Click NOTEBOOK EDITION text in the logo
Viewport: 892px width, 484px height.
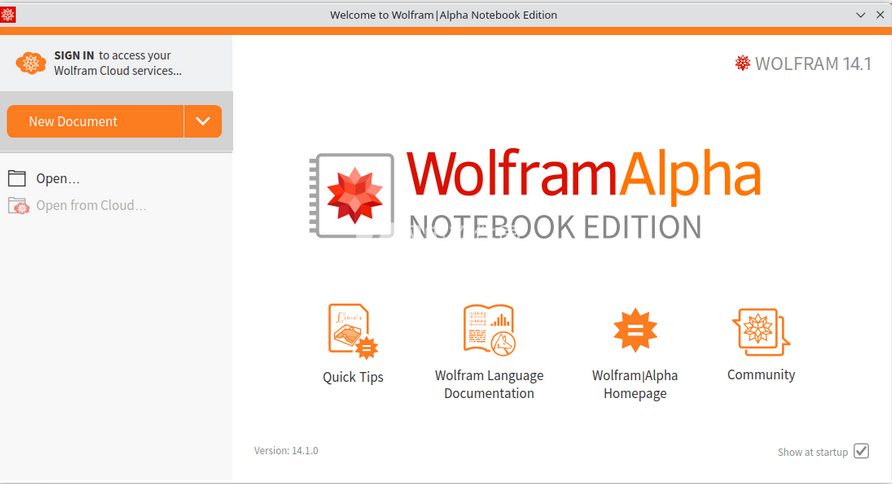click(x=555, y=227)
